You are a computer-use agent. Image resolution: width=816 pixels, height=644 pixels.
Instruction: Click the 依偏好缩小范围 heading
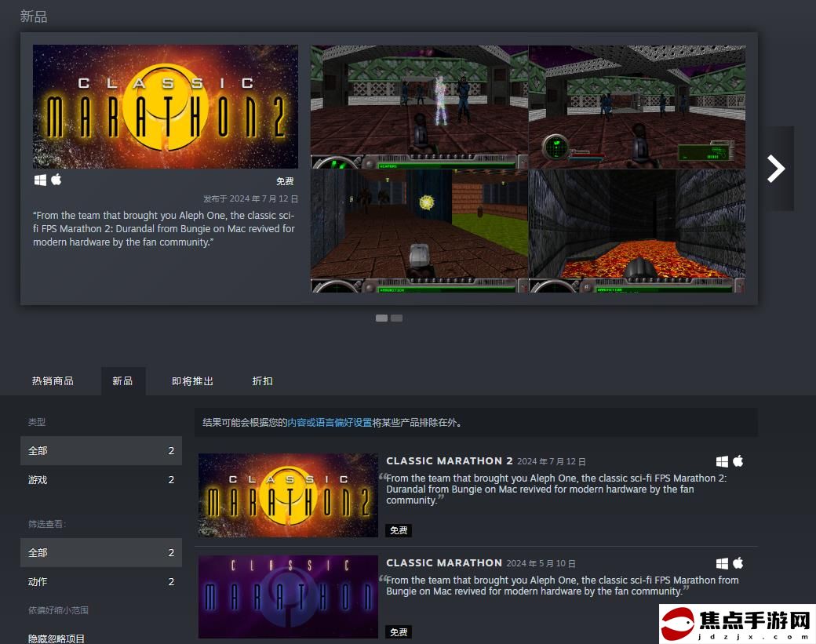pyautogui.click(x=58, y=610)
